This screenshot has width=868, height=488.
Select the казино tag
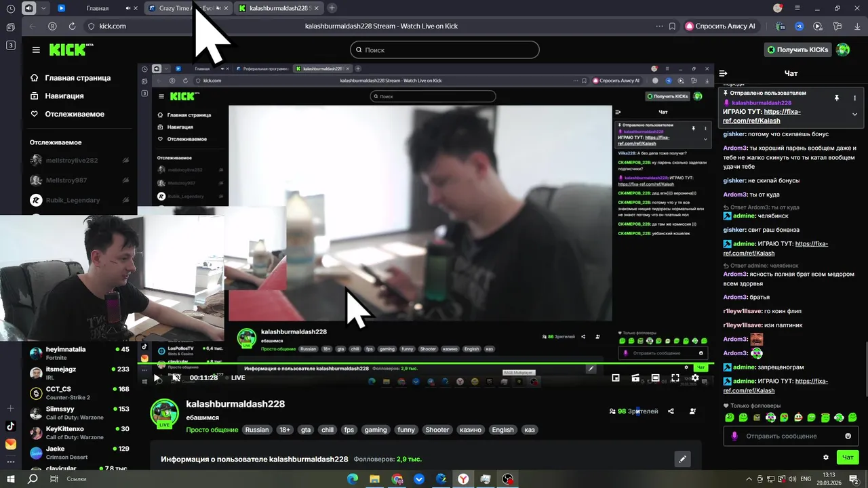(470, 430)
